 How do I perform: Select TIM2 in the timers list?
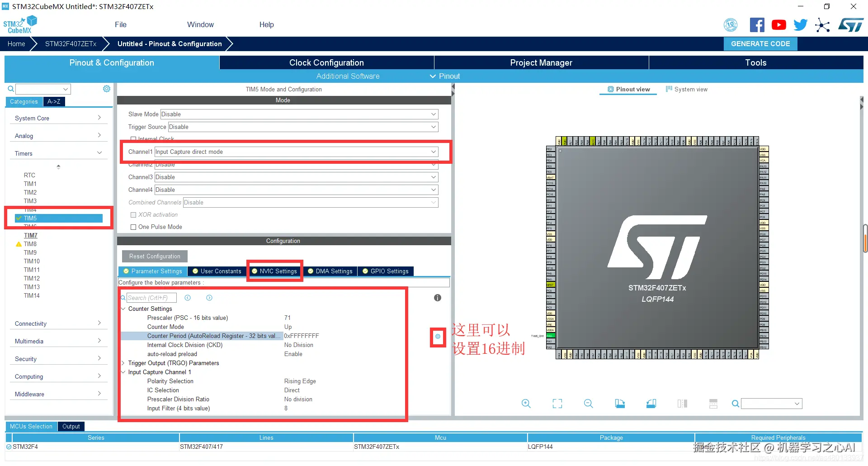click(x=30, y=193)
